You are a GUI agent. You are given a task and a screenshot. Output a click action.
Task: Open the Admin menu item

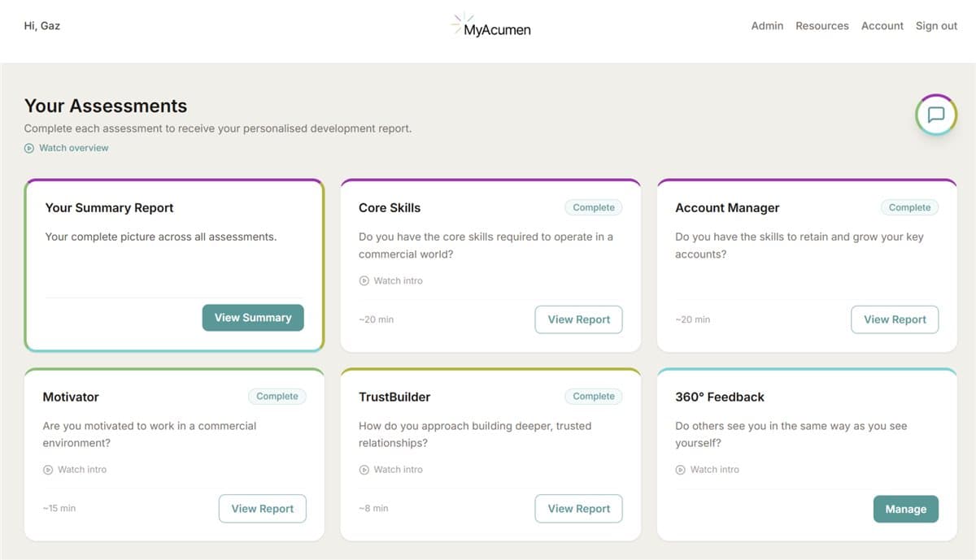[x=767, y=26]
